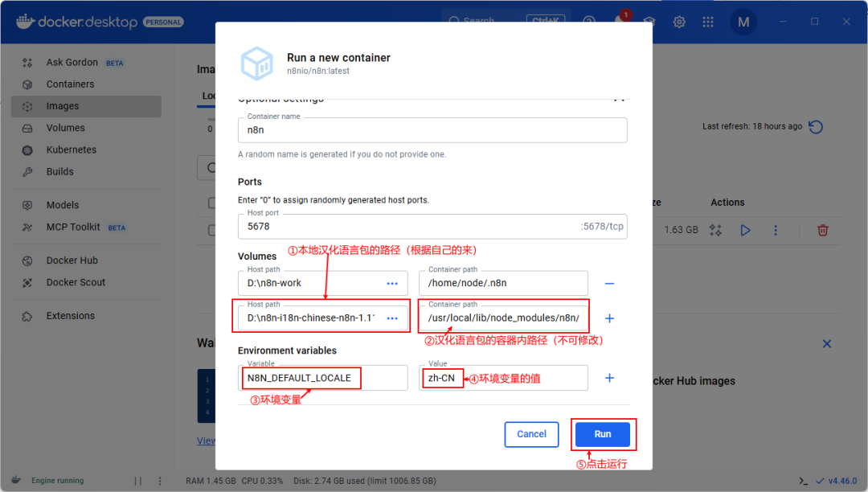Click the Host port field
868x492 pixels.
pyautogui.click(x=432, y=227)
